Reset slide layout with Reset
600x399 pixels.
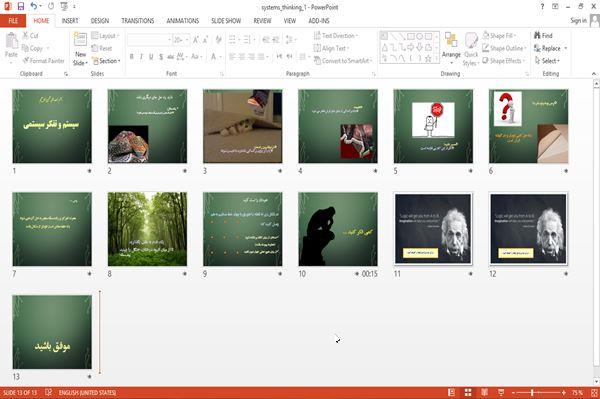click(x=102, y=48)
